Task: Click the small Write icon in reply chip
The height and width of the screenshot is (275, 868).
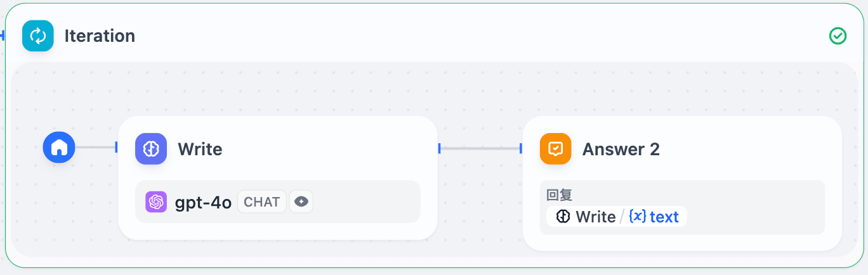Action: pos(563,217)
